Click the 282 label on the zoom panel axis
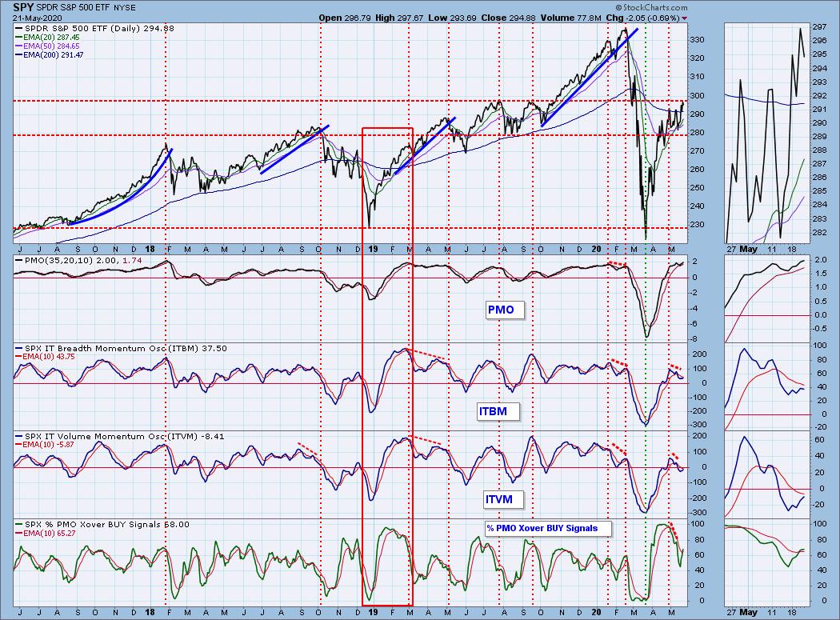840x620 pixels. click(819, 233)
